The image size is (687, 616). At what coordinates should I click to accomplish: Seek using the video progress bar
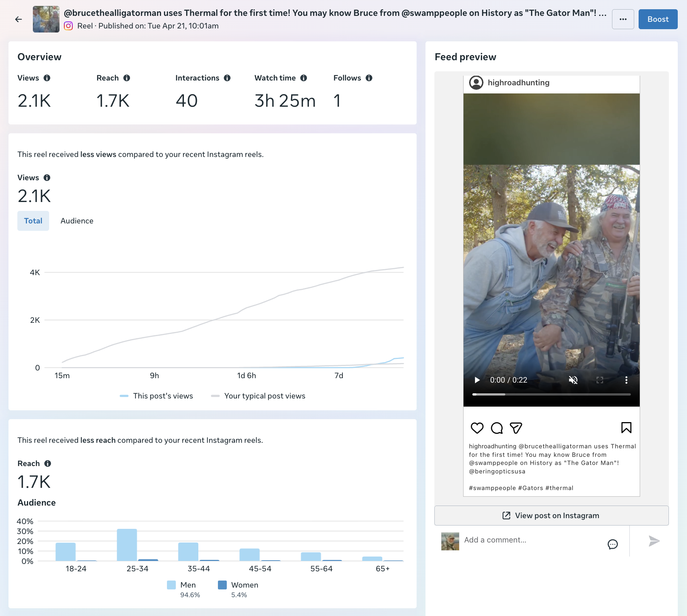[551, 394]
